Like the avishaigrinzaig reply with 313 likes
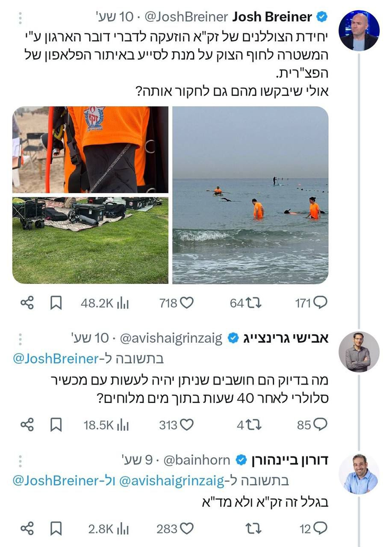Screen dimensions: 392x547 (187, 425)
